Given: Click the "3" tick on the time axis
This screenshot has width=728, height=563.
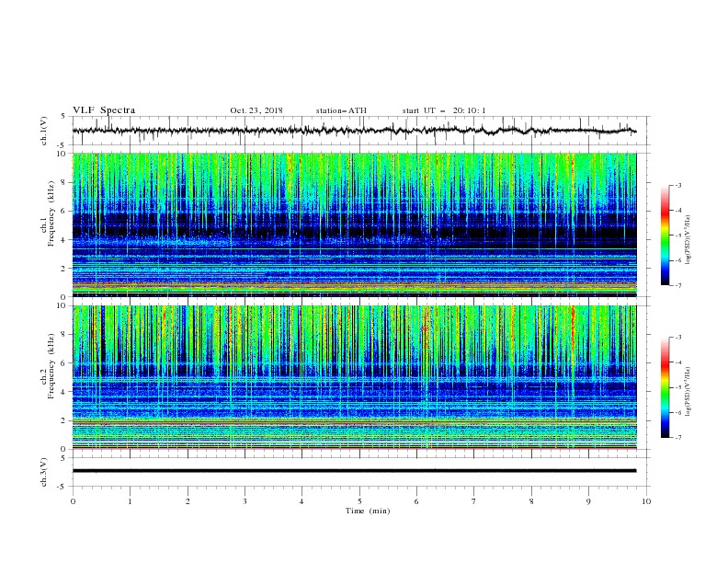Looking at the screenshot, I should click(245, 501).
